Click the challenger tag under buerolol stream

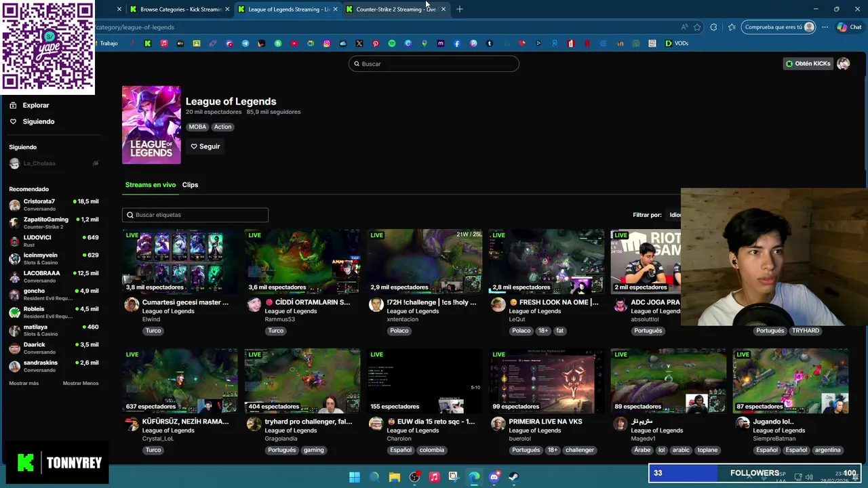(579, 450)
